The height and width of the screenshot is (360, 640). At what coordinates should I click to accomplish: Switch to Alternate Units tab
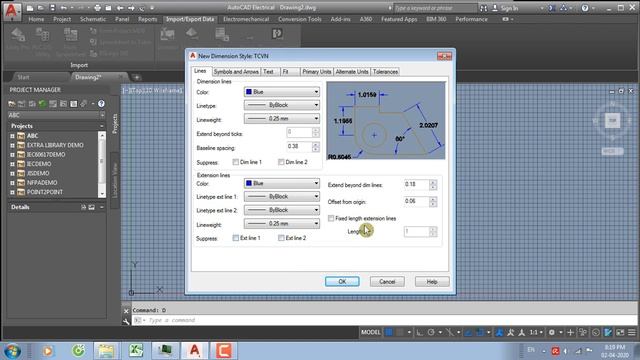pyautogui.click(x=352, y=72)
